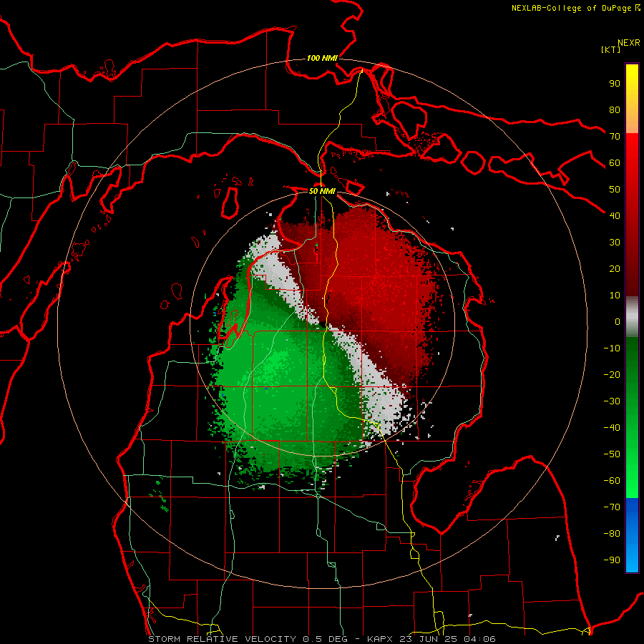The image size is (644, 644).
Task: Select the -70 value on the velocity scale
Action: click(x=612, y=507)
